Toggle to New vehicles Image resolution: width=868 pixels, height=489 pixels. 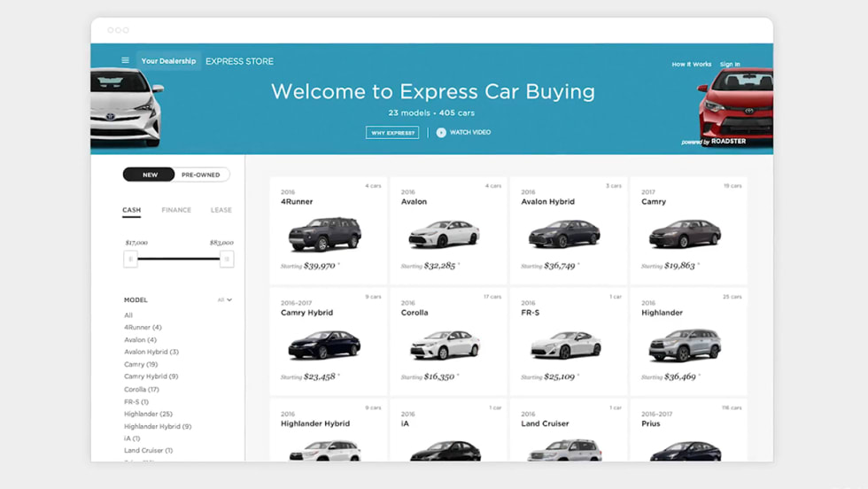[x=150, y=175]
